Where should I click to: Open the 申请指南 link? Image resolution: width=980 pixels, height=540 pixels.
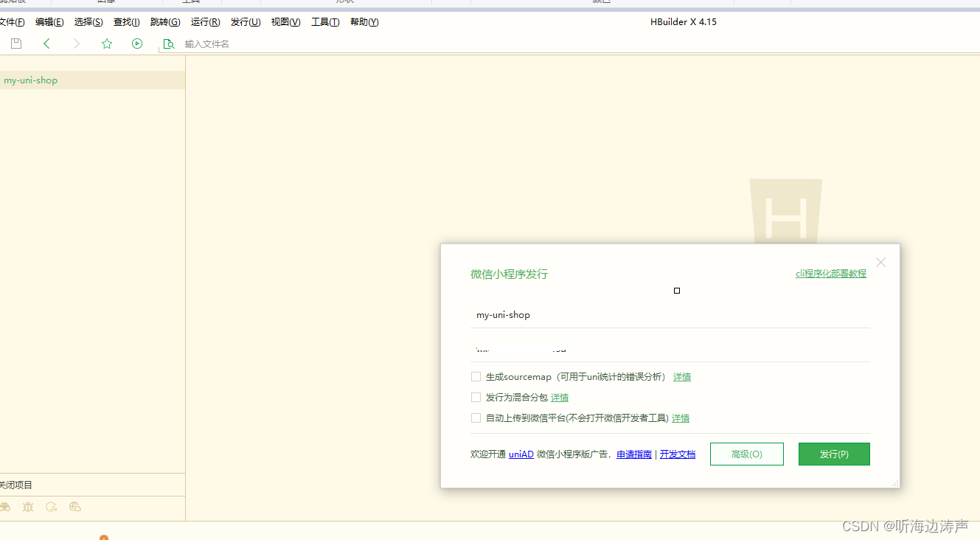tap(634, 454)
